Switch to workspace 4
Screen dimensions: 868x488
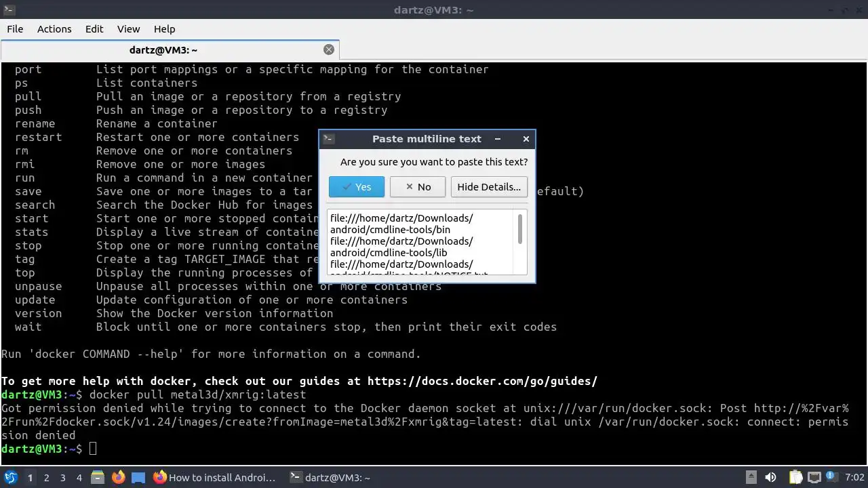79,477
